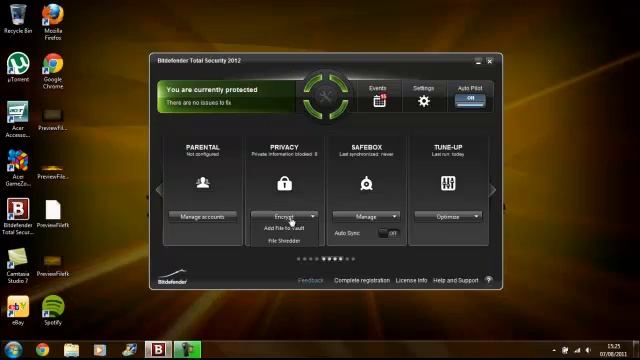Select the Camtasia Studio 7 desktop icon
The image size is (640, 360).
point(18,265)
